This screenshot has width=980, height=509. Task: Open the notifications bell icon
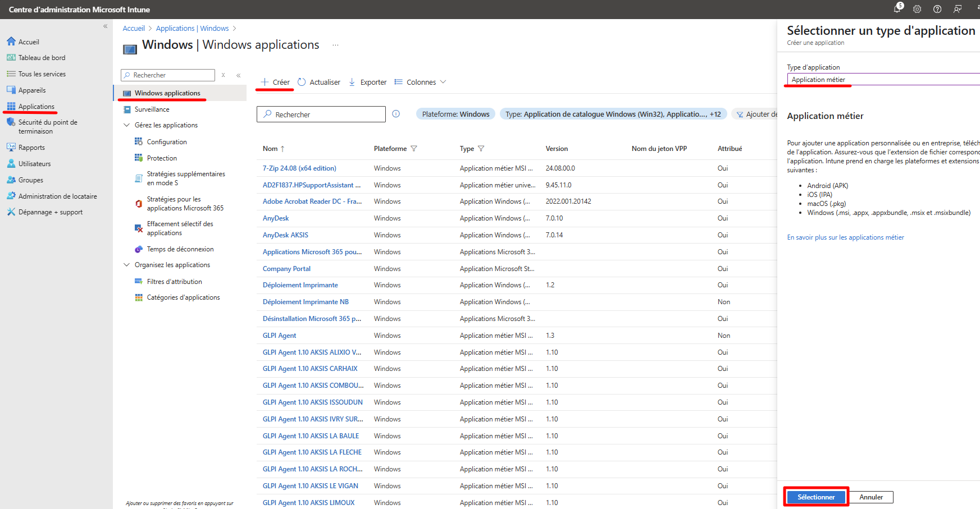point(897,9)
